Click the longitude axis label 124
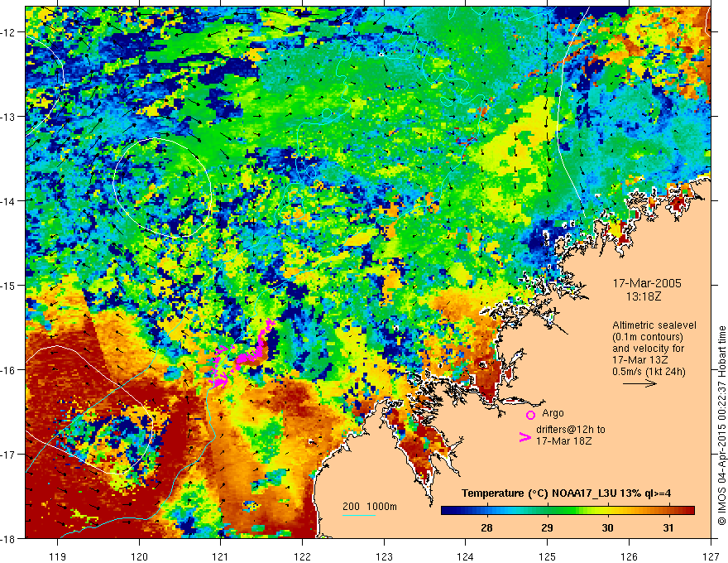Screen dimensions: 728x563 point(466,556)
